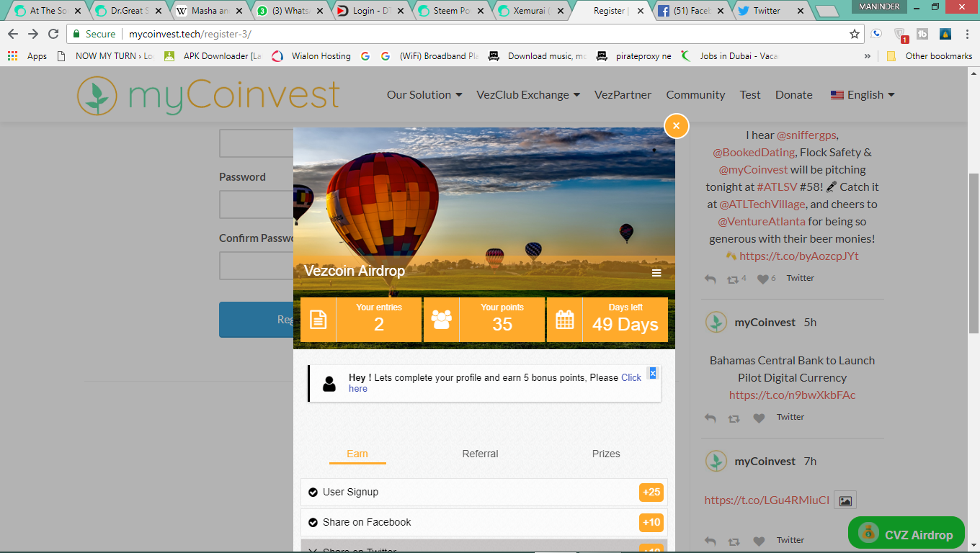This screenshot has height=553, width=980.
Task: Retweet the ATLSV pitching tweet
Action: (x=734, y=279)
